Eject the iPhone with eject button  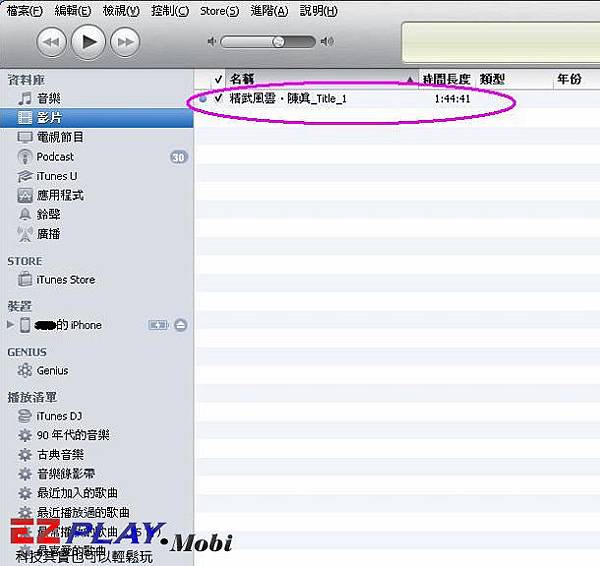coord(180,325)
